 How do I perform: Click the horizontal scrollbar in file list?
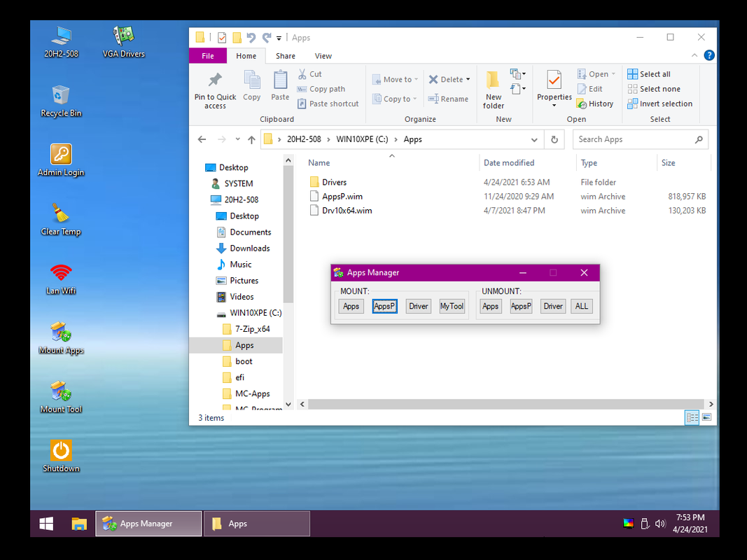(x=505, y=404)
